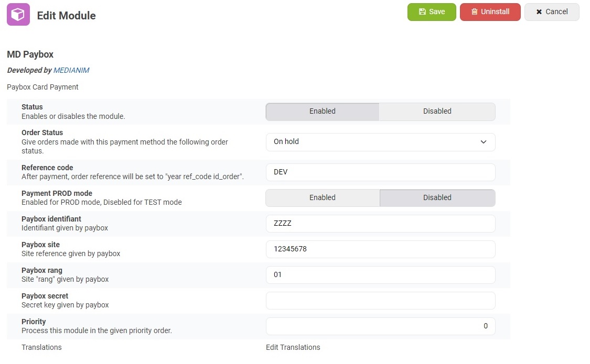Disable Payment PROD mode
Viewport: 590px width, 364px height.
pyautogui.click(x=437, y=197)
